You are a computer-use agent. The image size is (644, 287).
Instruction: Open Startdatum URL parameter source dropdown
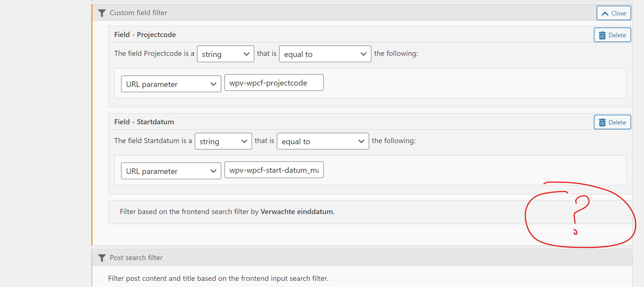[171, 171]
